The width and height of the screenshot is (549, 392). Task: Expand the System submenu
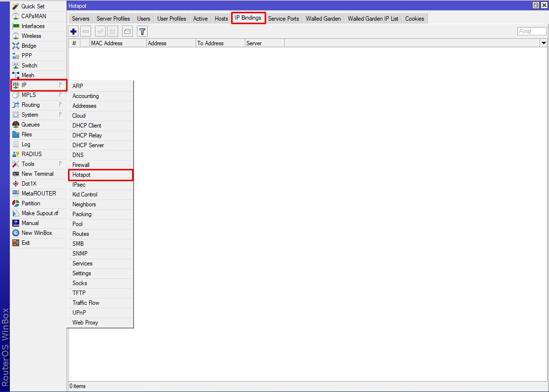pyautogui.click(x=38, y=114)
